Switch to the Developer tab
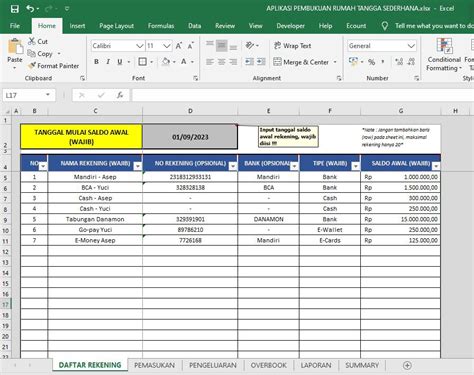 (x=290, y=26)
